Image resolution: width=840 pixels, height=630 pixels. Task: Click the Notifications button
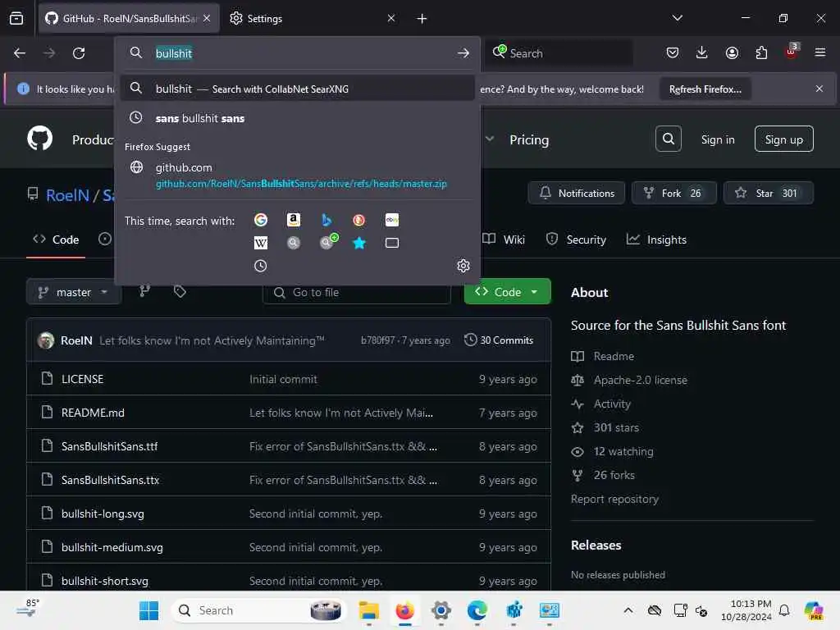point(577,193)
